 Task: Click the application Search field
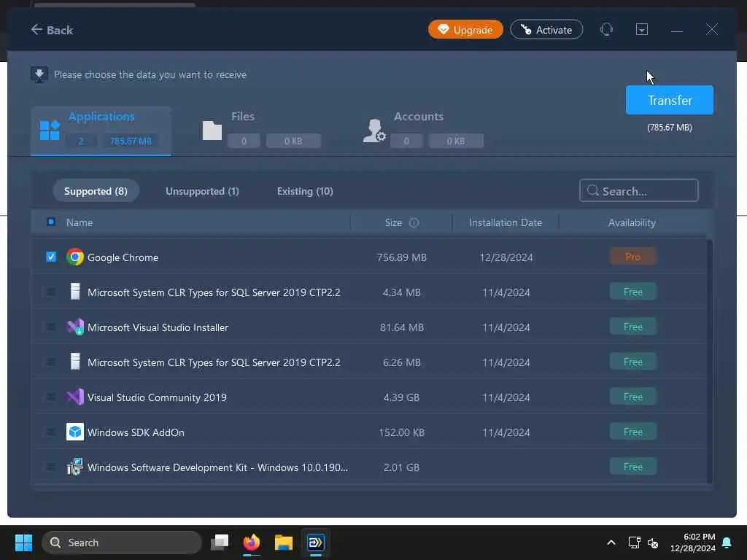(639, 191)
